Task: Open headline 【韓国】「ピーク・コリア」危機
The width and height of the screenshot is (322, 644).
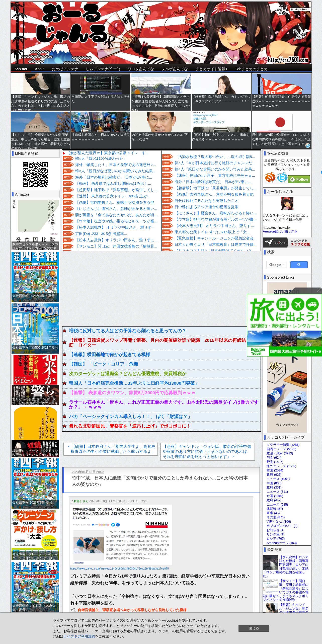Action: [x=104, y=364]
